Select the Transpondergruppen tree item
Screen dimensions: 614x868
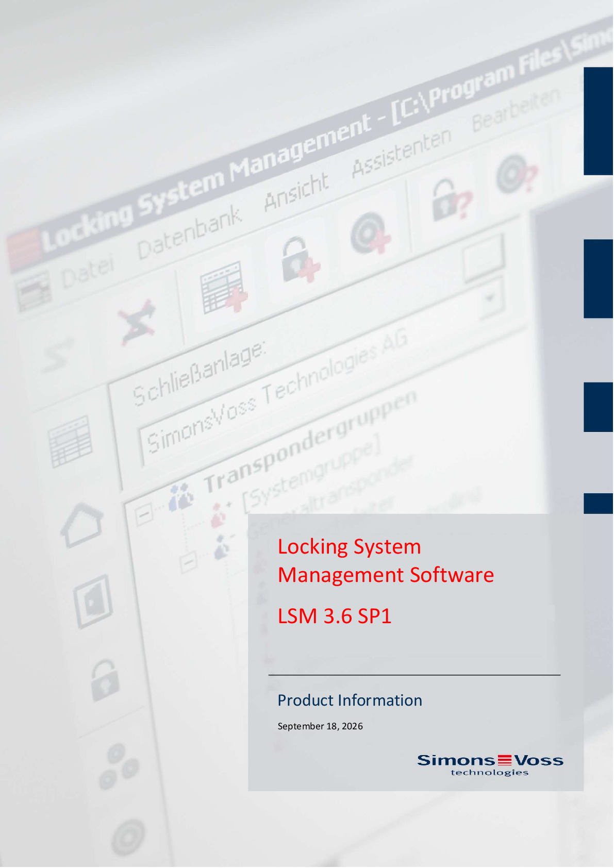click(x=310, y=441)
